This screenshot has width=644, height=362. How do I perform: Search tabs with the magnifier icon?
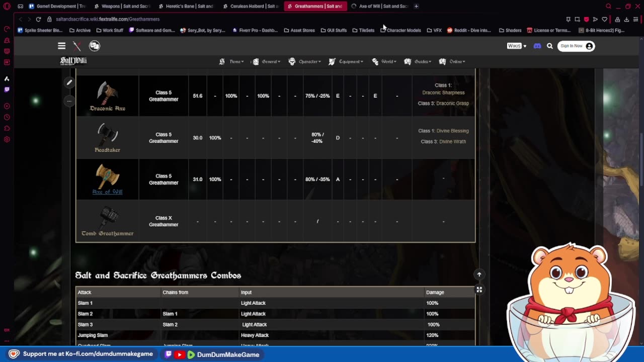(x=608, y=6)
